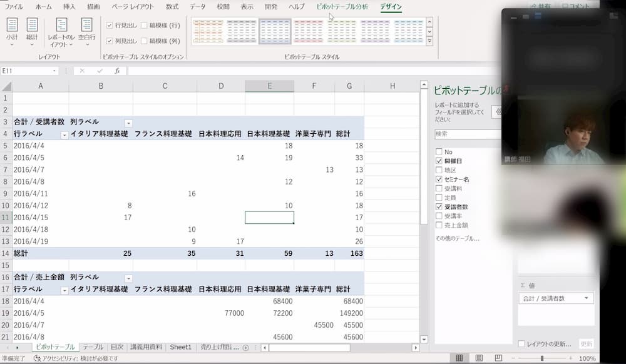Enable the 縞模様 (列) checkbox
The height and width of the screenshot is (364, 626).
145,41
